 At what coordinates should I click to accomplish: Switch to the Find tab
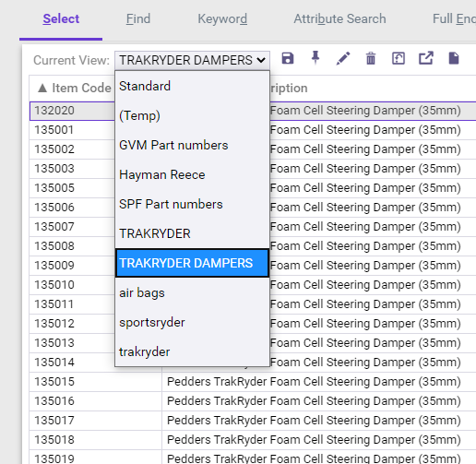tap(138, 19)
